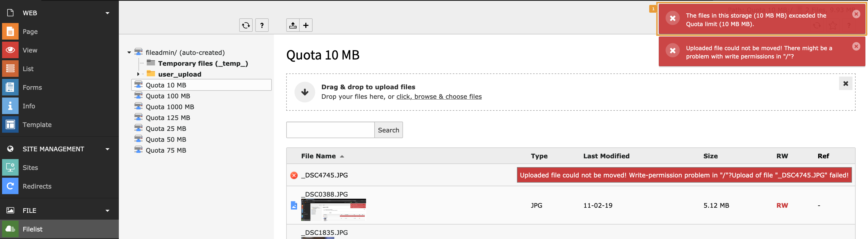Screen dimensions: 868x239
Task: Open the Sites module
Action: (x=30, y=167)
